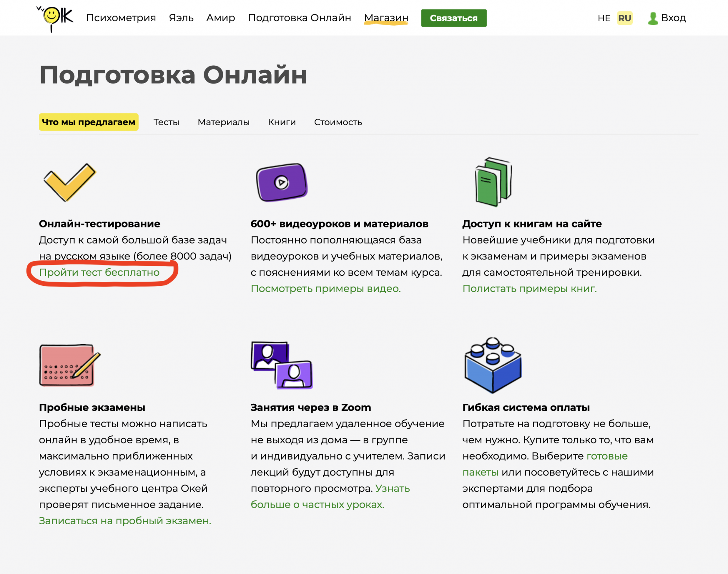Click the Онлайн-тестирование heading
Screen dimensions: 728x574
click(100, 224)
